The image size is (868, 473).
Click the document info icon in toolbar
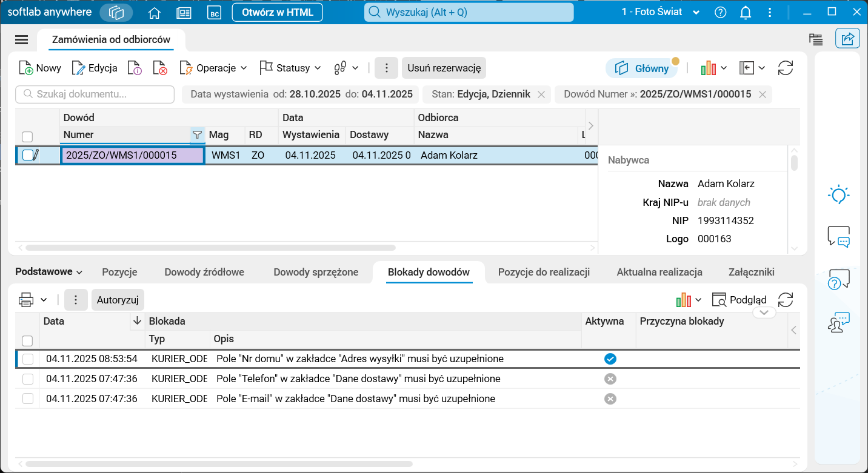pyautogui.click(x=135, y=68)
